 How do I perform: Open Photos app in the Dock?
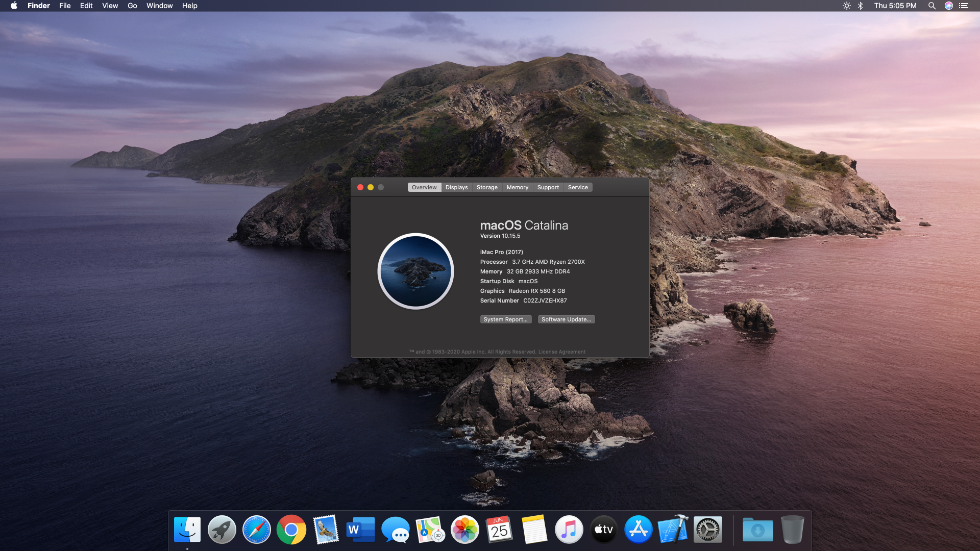[x=464, y=530]
